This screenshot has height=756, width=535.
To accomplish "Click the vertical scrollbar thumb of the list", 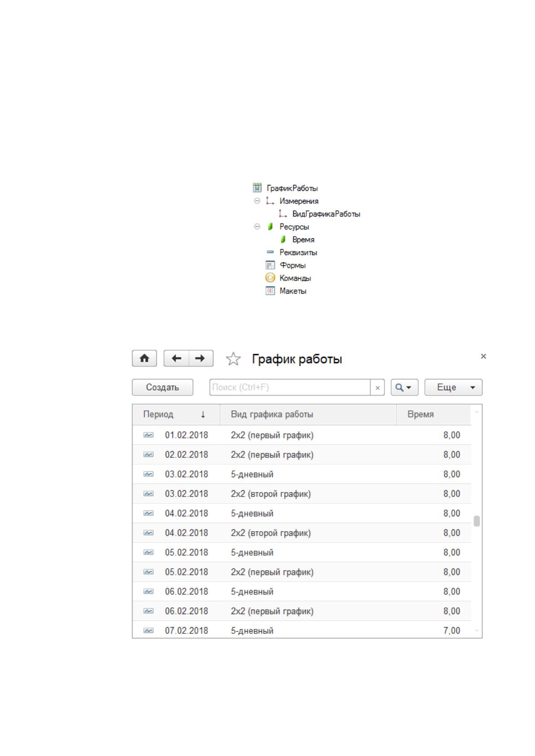I will 477,521.
